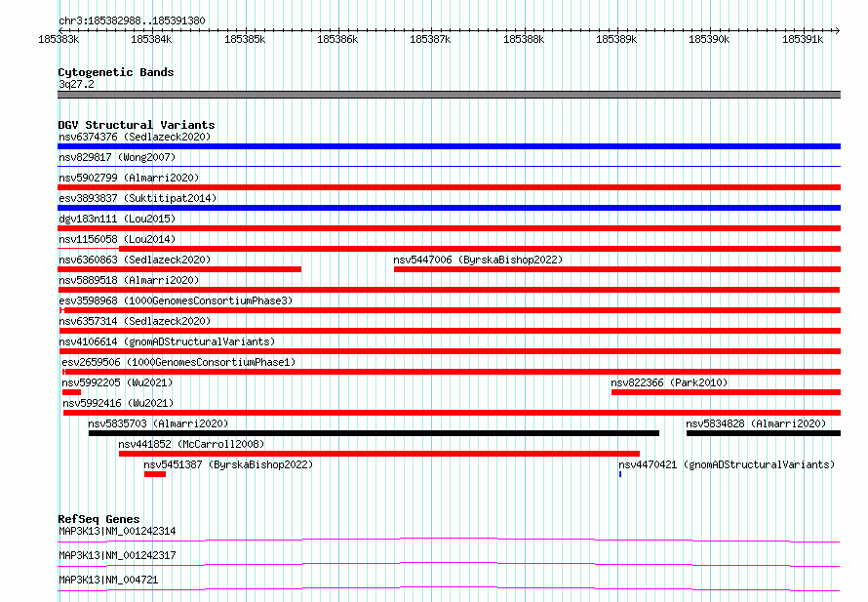Click the 185391k ruler position

click(x=803, y=39)
